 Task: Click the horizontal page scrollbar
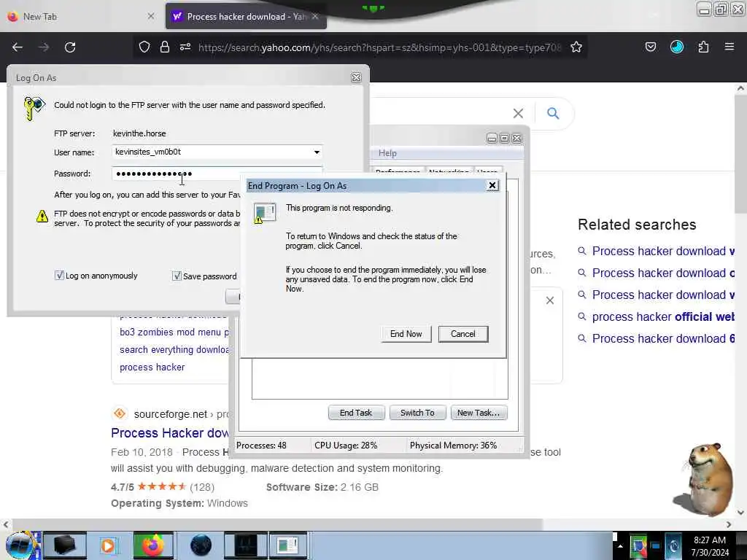pyautogui.click(x=277, y=524)
